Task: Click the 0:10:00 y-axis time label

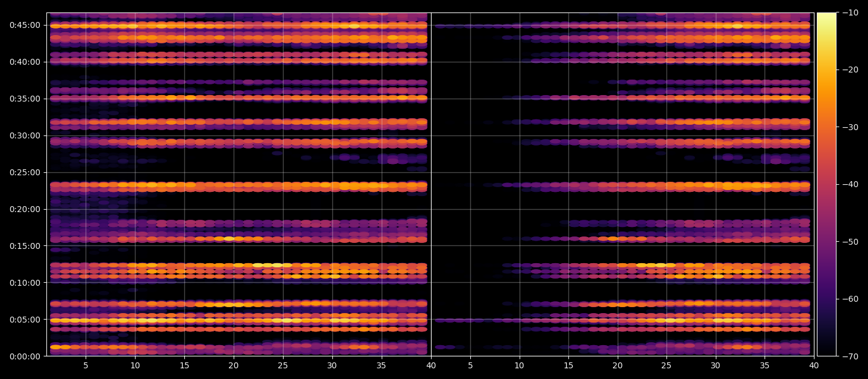Action: (25, 282)
